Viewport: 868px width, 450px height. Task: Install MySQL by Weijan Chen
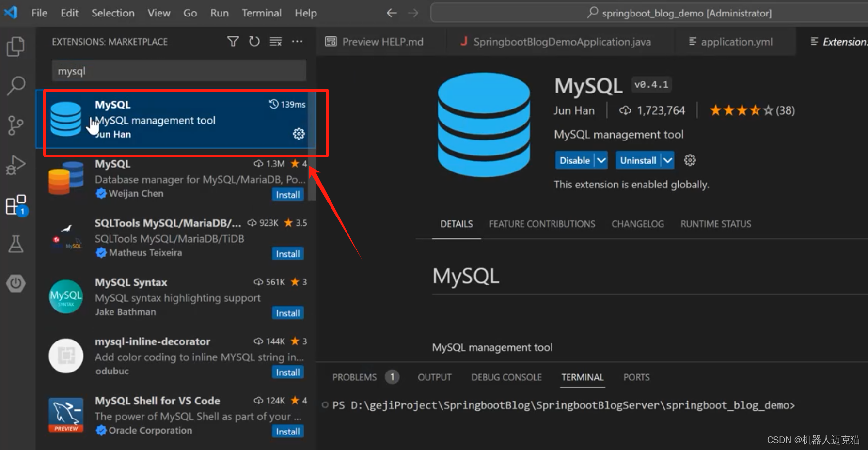[288, 195]
